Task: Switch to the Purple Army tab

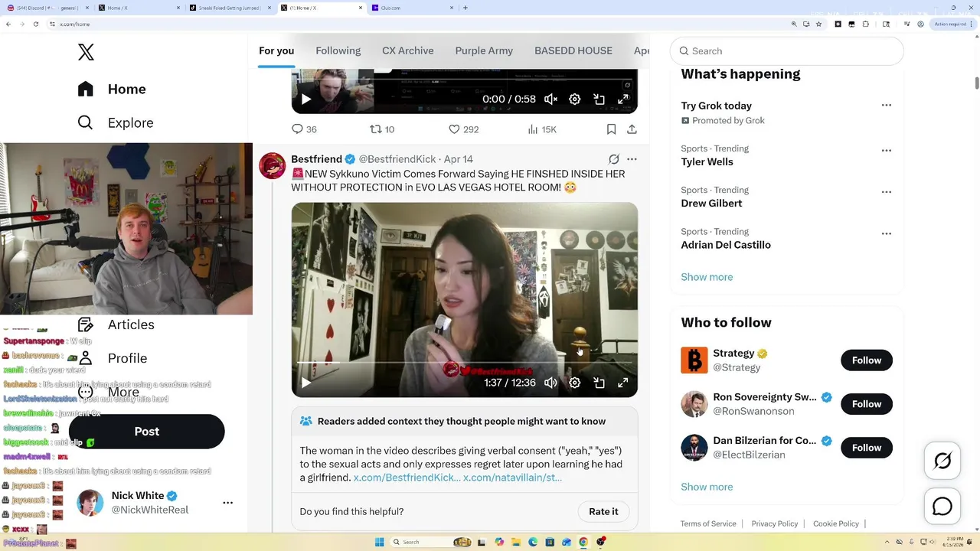Action: click(x=484, y=51)
